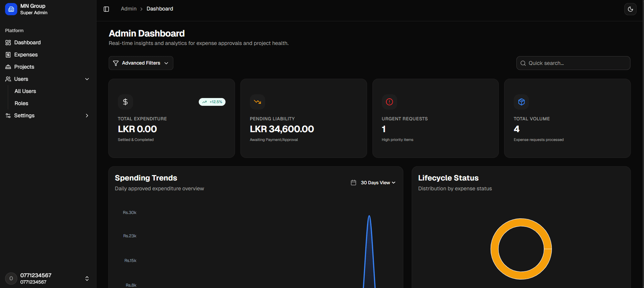Click the Admin breadcrumb link

point(129,9)
